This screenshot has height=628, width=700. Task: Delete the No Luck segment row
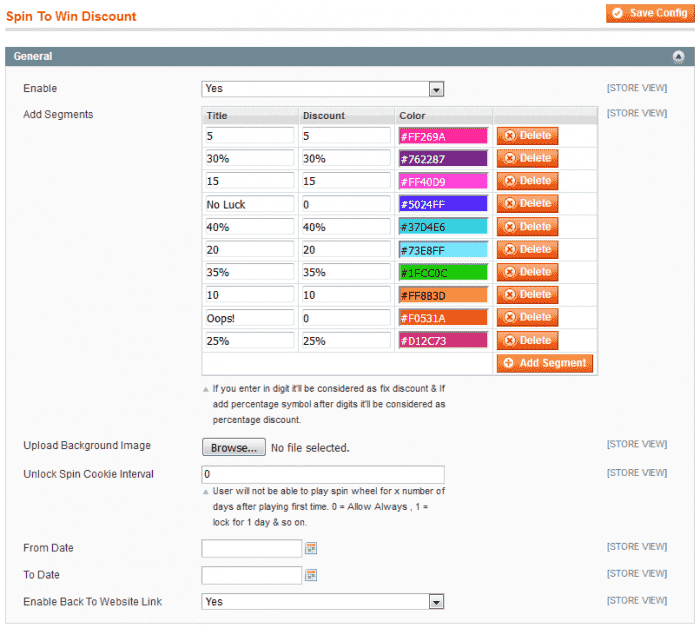tap(527, 204)
